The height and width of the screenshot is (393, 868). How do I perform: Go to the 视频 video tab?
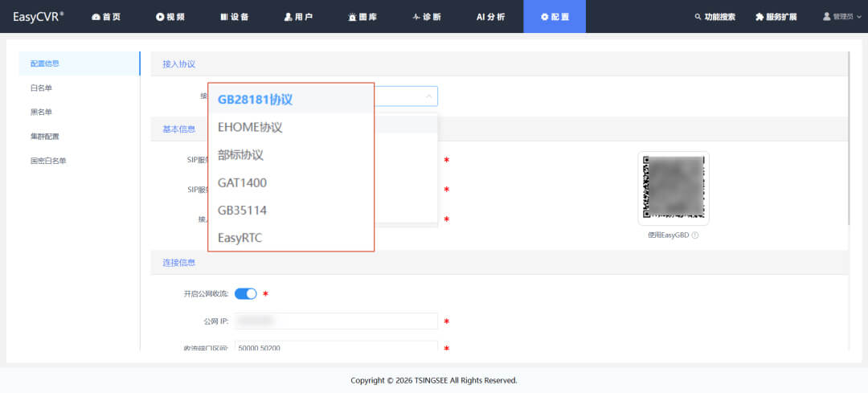pyautogui.click(x=170, y=17)
